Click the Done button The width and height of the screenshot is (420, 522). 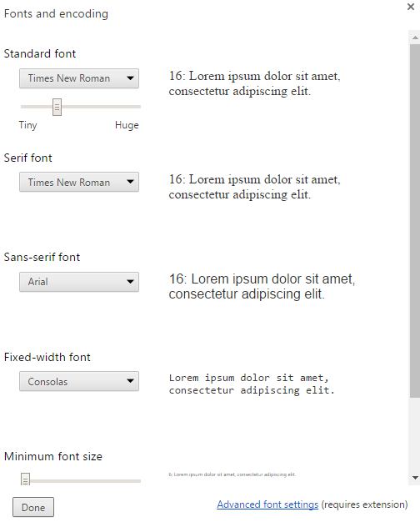point(33,507)
